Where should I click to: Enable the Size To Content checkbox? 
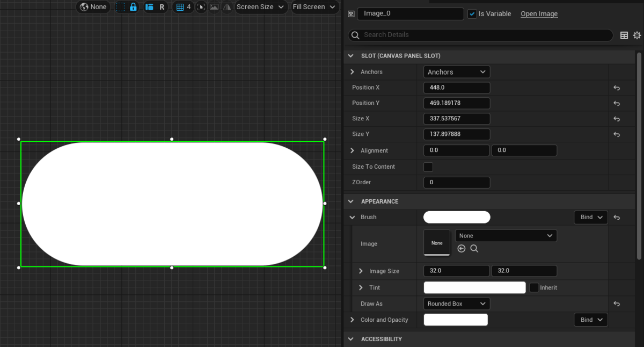(x=428, y=167)
